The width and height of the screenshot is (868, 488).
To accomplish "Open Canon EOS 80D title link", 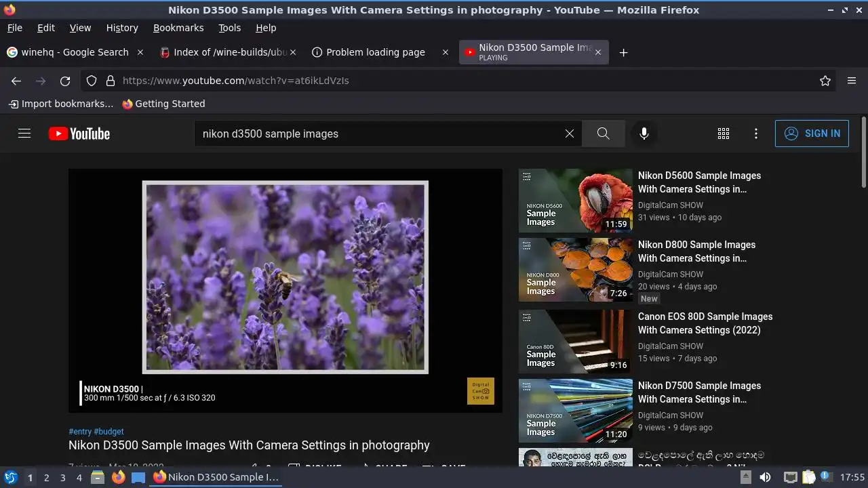I will (705, 323).
